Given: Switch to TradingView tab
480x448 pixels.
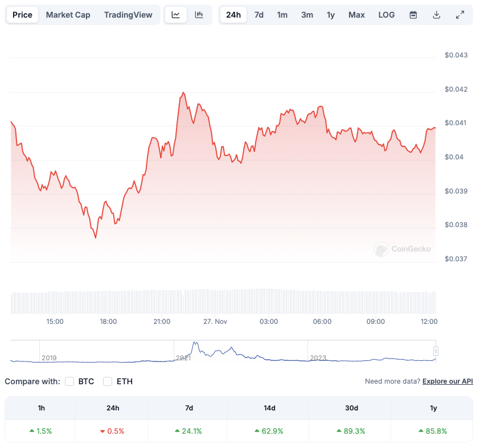Looking at the screenshot, I should (x=128, y=15).
